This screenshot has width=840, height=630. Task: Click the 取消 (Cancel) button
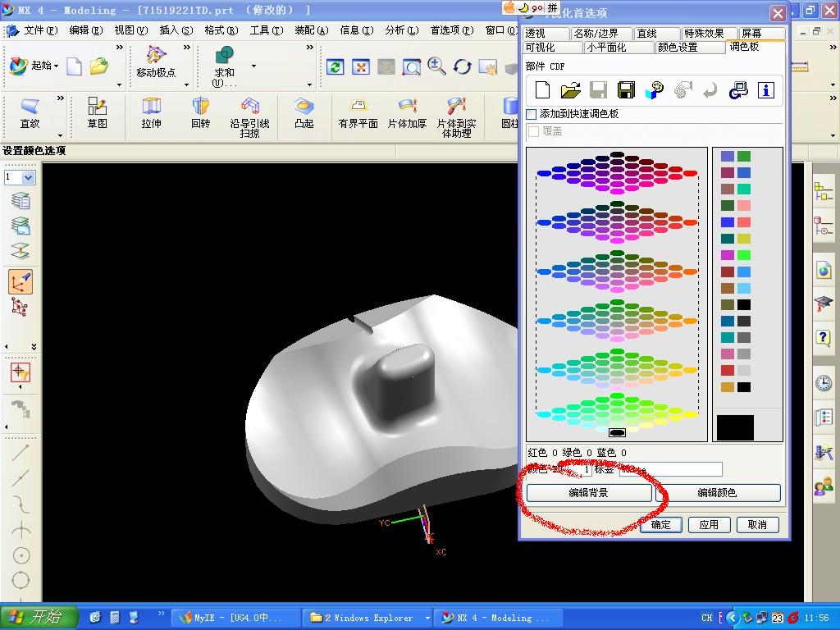point(757,525)
